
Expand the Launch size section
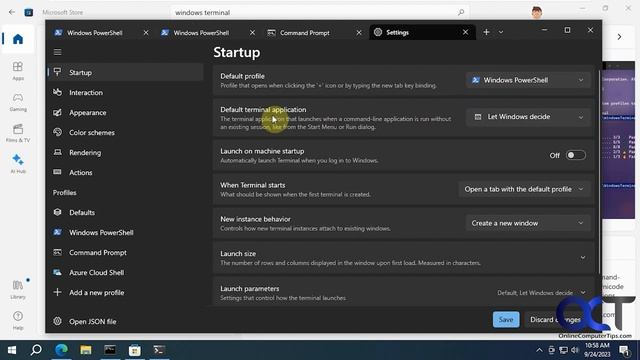[403, 258]
